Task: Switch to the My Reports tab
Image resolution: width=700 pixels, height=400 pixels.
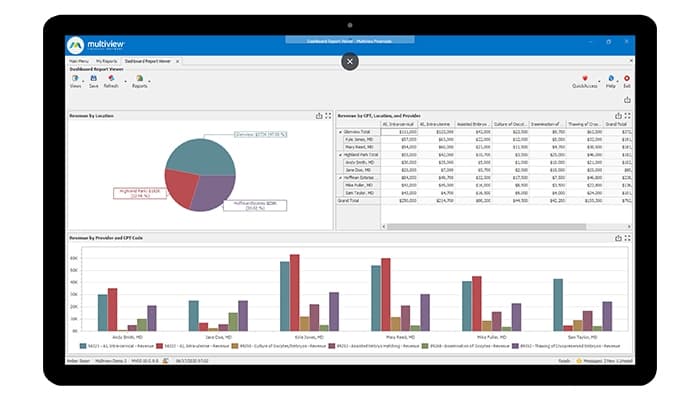Action: pos(107,61)
